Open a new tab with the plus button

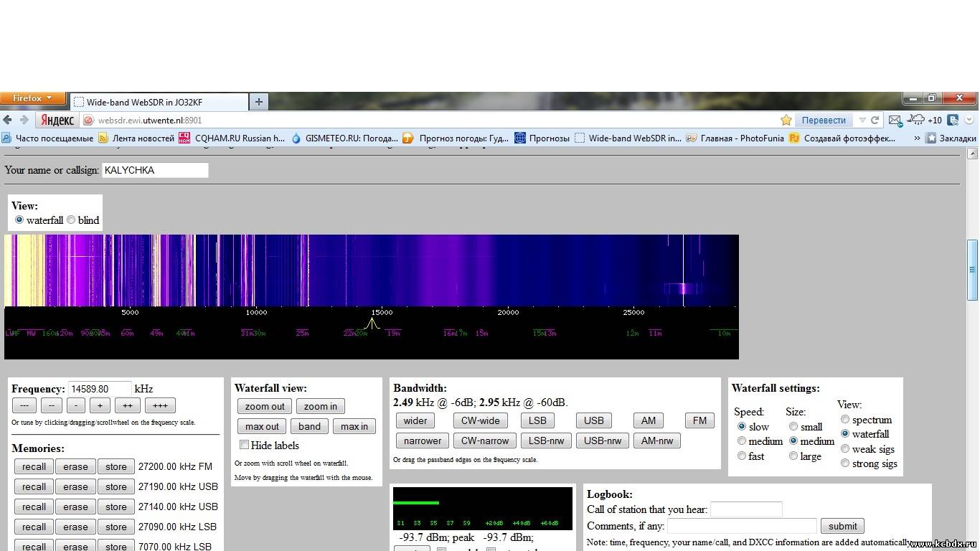[258, 102]
